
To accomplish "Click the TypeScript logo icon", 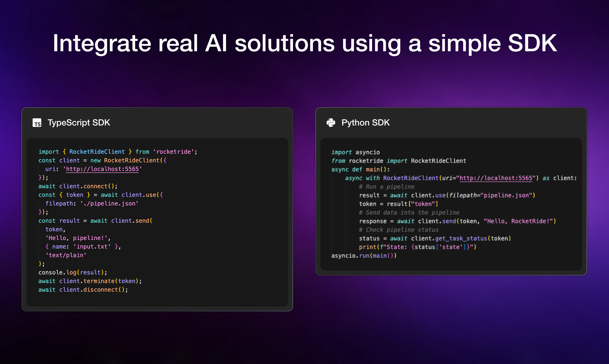I will pyautogui.click(x=37, y=123).
